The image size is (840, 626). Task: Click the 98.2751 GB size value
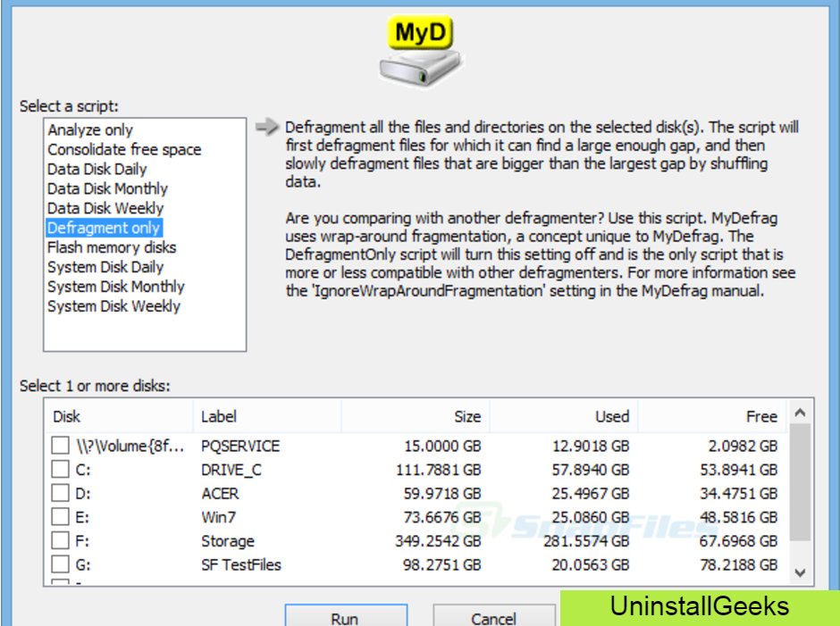(442, 564)
